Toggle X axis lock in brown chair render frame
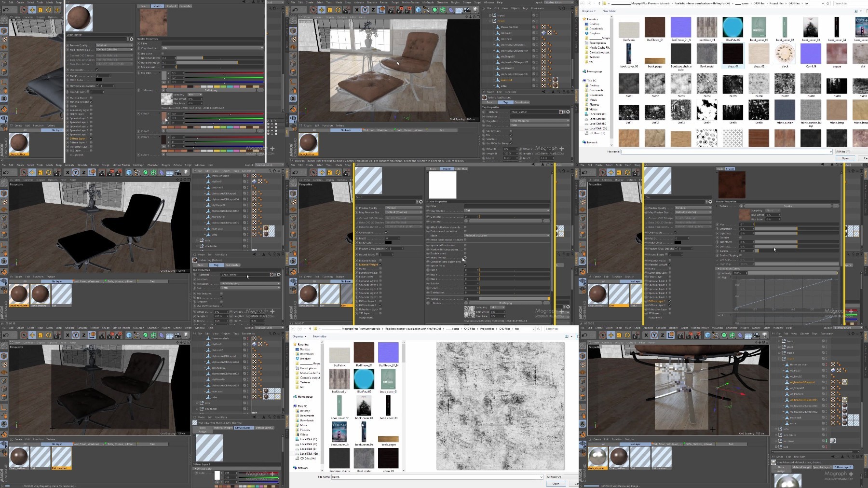This screenshot has height=488, width=868. point(357,10)
